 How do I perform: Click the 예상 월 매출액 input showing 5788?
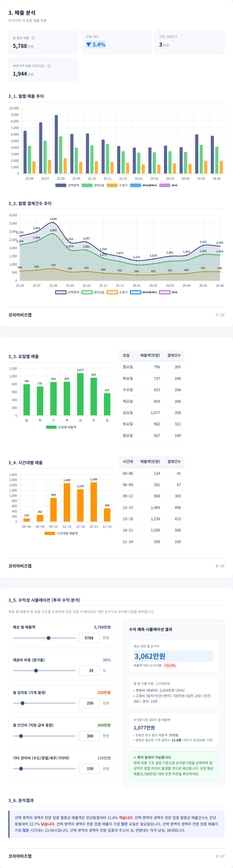89,638
